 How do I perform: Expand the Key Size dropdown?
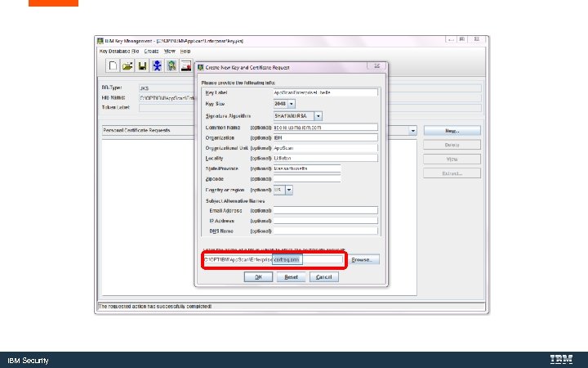coord(292,104)
